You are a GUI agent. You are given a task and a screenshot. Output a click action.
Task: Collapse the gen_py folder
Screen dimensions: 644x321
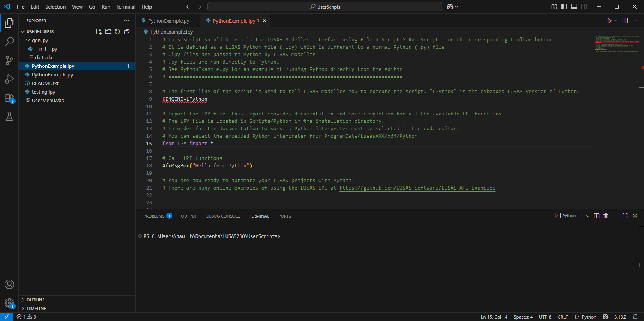tap(40, 41)
